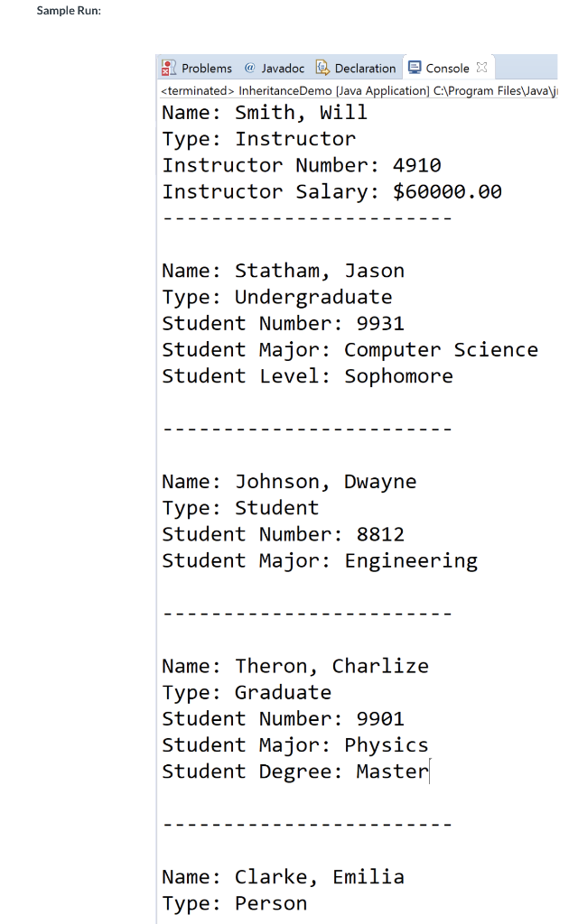Switch to the Declaration tab
This screenshot has width=578, height=924.
(356, 68)
